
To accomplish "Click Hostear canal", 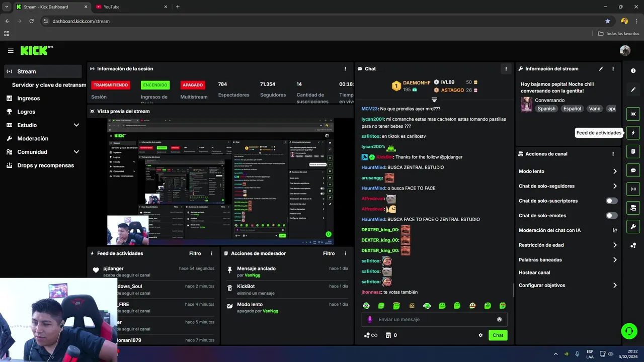I will 534,273.
